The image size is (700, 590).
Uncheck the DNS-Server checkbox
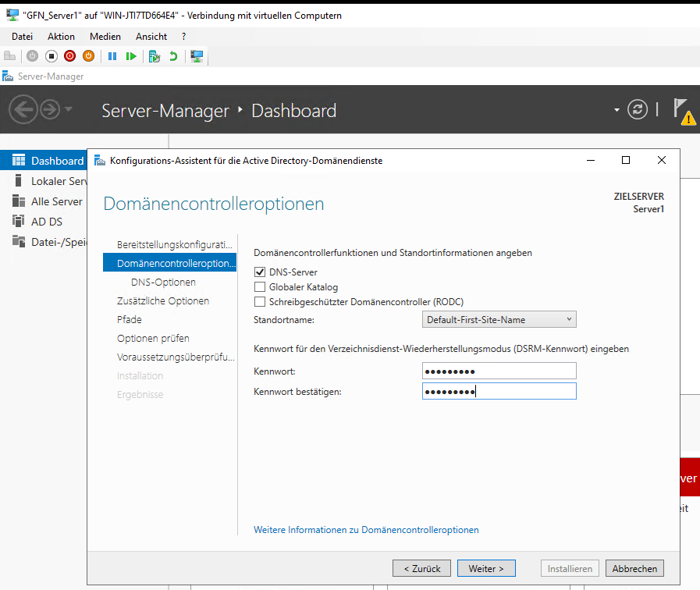tap(260, 272)
